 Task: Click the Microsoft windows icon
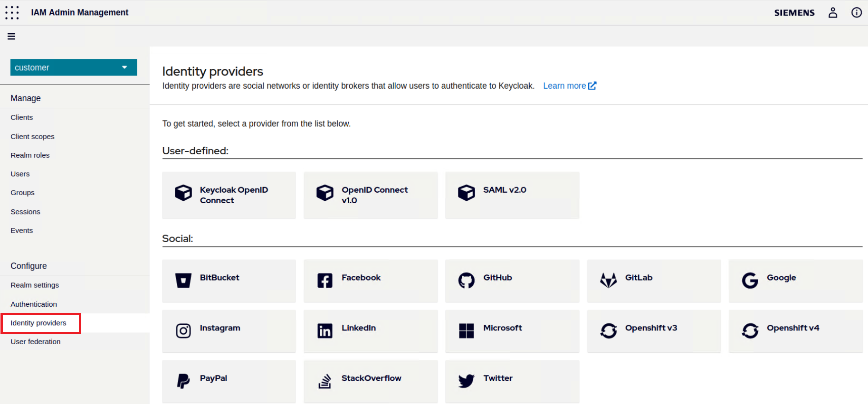[467, 331]
